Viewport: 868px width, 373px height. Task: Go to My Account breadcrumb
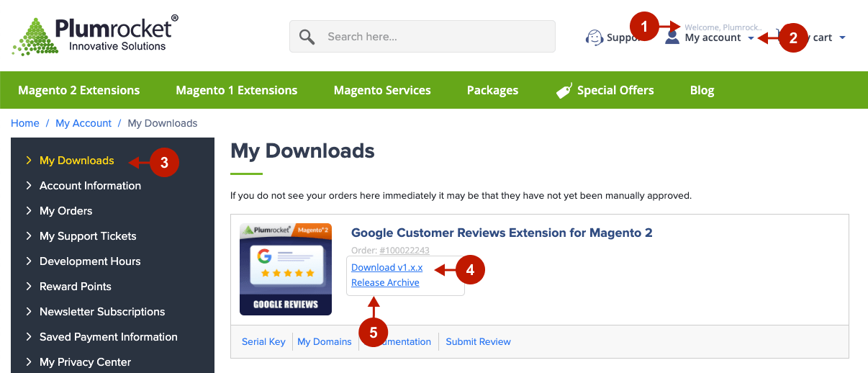click(83, 123)
